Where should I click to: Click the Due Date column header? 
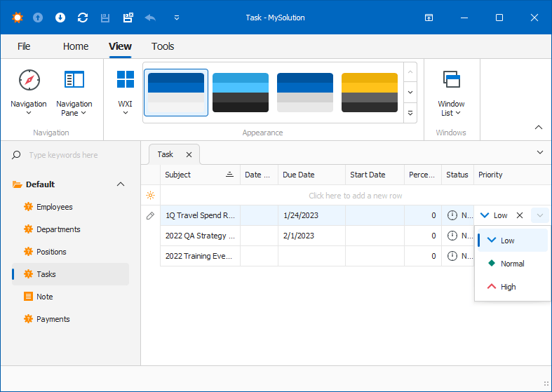(x=311, y=175)
